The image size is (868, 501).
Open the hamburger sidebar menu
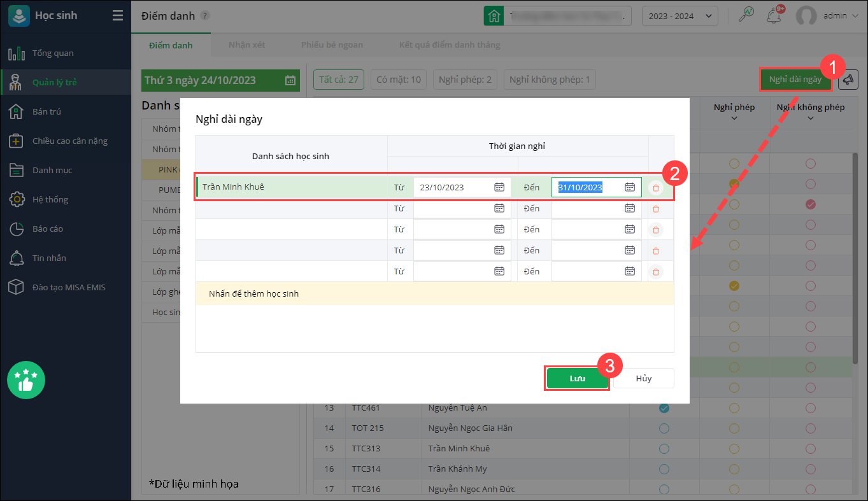(118, 16)
